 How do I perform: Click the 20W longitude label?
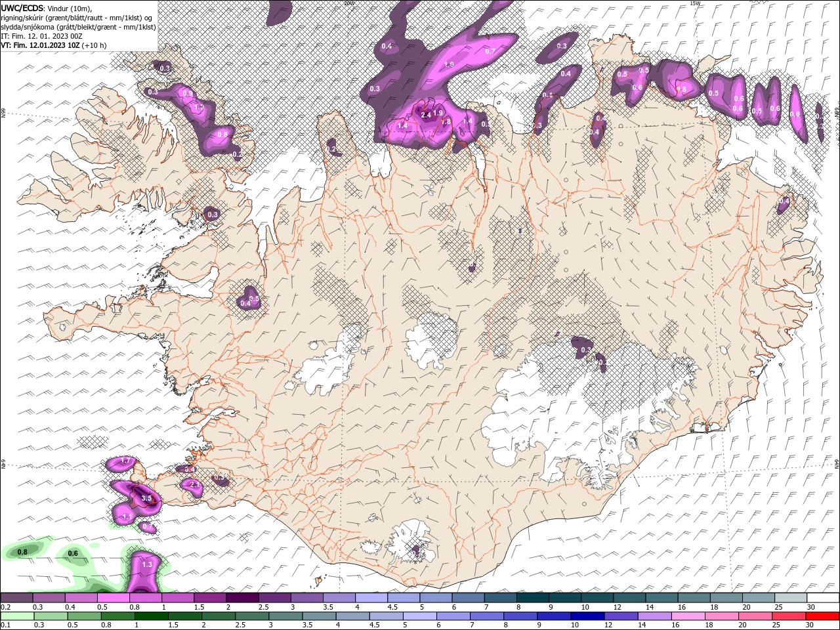coord(348,3)
